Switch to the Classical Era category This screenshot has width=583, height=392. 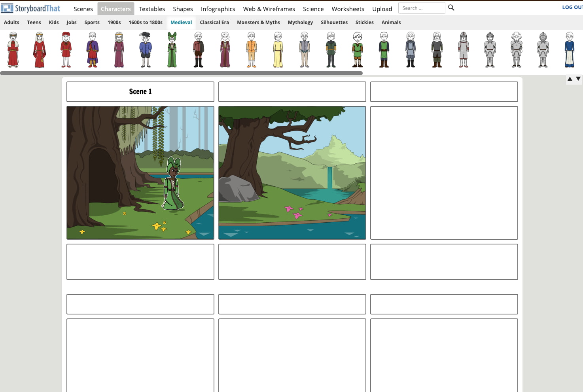[x=214, y=23]
